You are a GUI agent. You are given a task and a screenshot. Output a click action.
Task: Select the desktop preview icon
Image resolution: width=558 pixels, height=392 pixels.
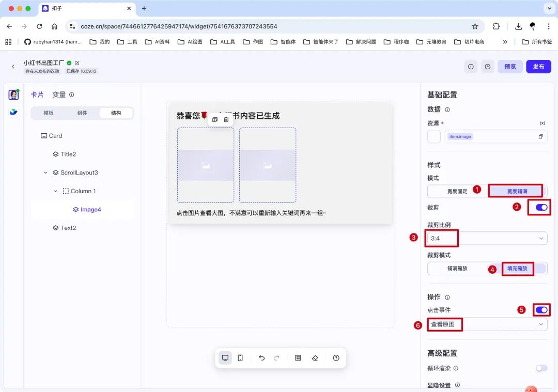[x=225, y=357]
